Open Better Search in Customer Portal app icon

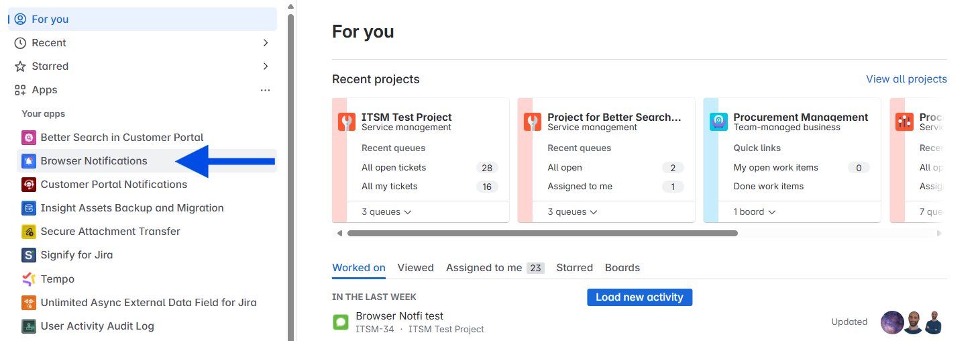coord(28,138)
